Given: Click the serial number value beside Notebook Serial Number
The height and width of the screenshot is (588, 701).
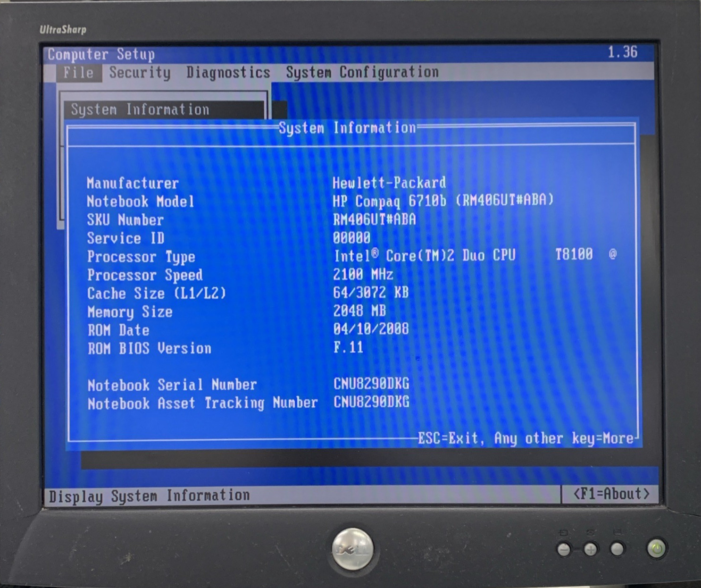Looking at the screenshot, I should pyautogui.click(x=371, y=384).
